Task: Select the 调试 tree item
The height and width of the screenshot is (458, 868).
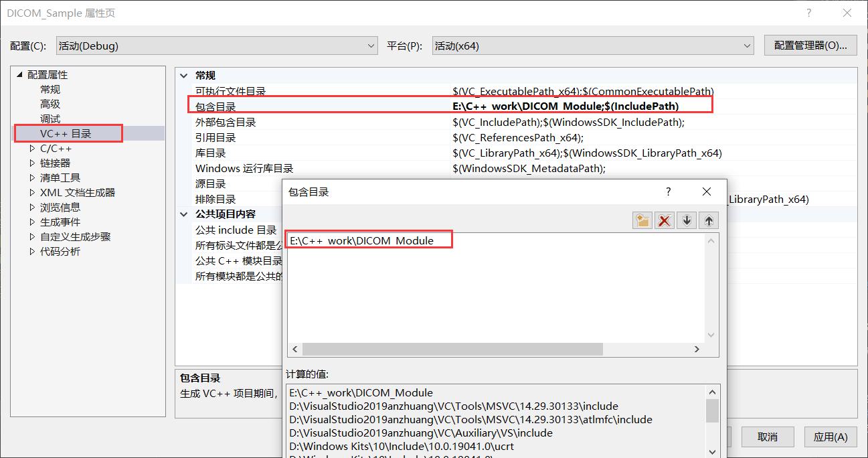Action: click(x=50, y=119)
